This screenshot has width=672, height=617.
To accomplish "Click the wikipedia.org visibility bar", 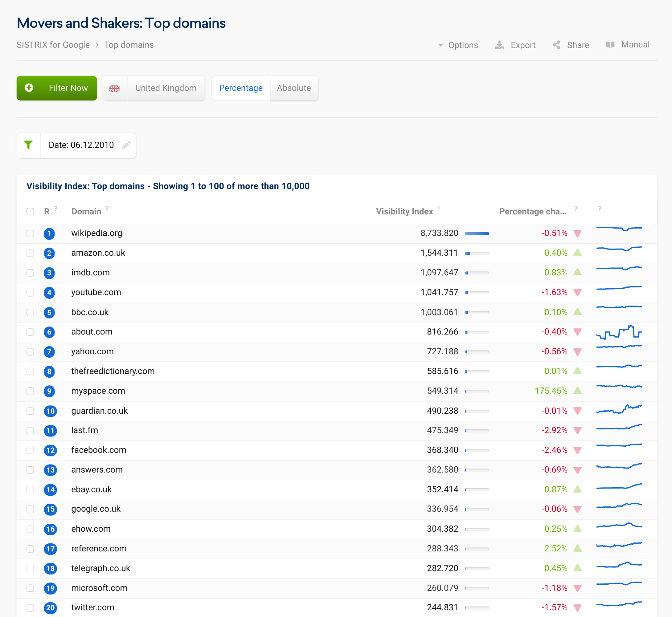I will (477, 234).
